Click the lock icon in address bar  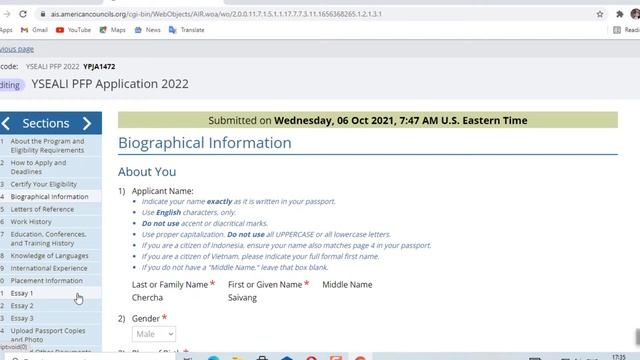42,14
